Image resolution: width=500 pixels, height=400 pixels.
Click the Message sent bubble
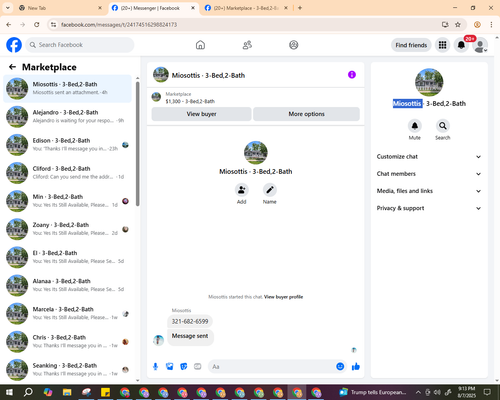190,337
